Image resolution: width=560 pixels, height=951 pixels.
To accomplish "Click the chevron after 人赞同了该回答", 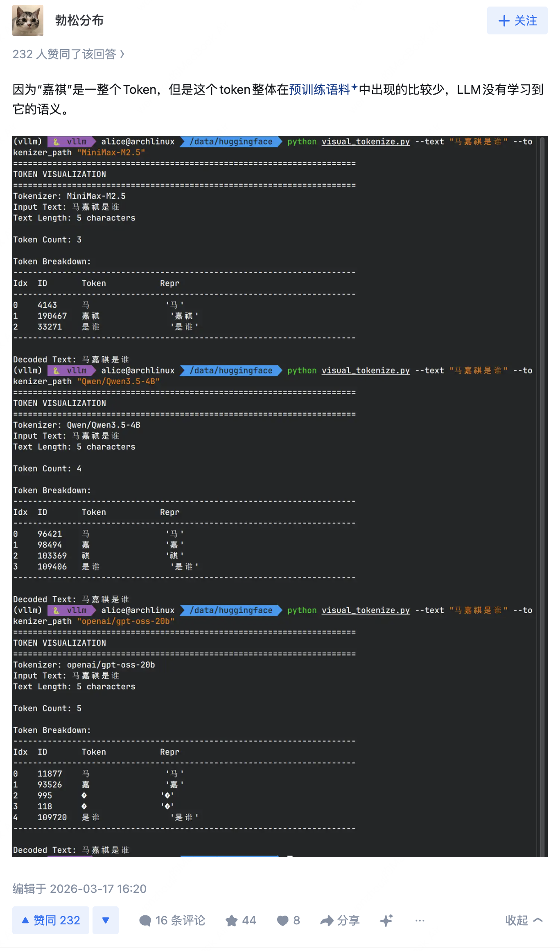I will [x=122, y=54].
